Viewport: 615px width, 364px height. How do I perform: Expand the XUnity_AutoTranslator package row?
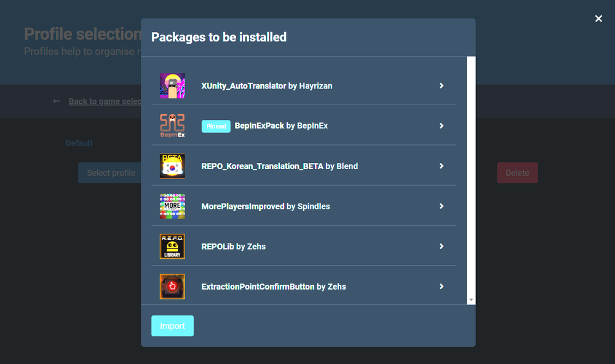click(442, 86)
